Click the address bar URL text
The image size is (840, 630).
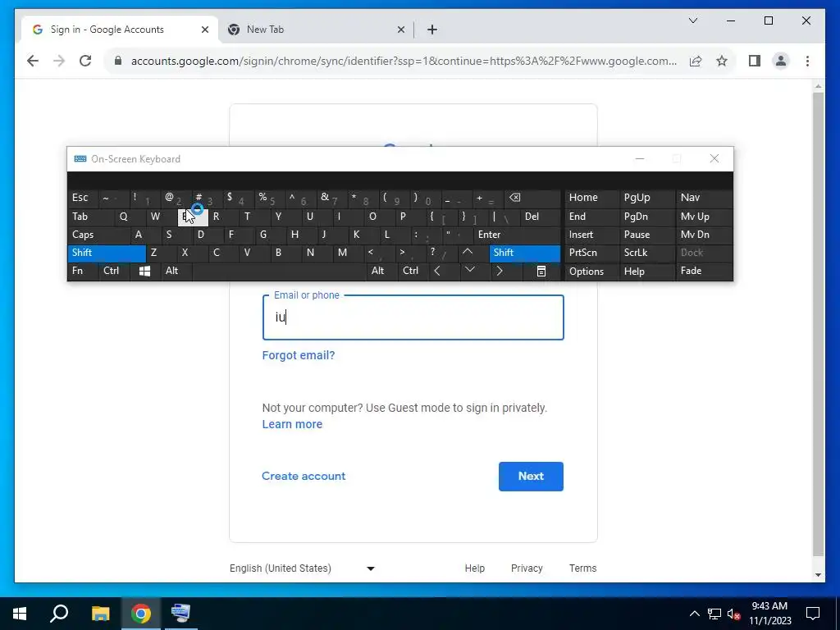(x=404, y=61)
